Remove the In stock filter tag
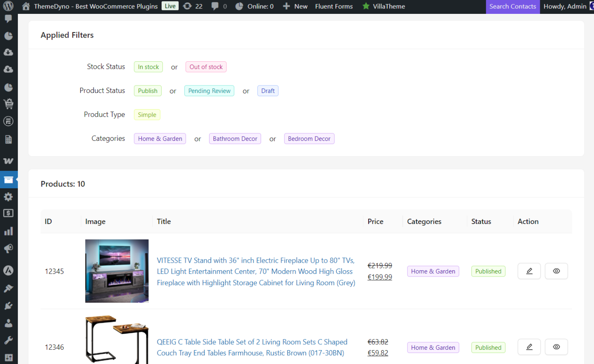The width and height of the screenshot is (594, 364). (148, 66)
